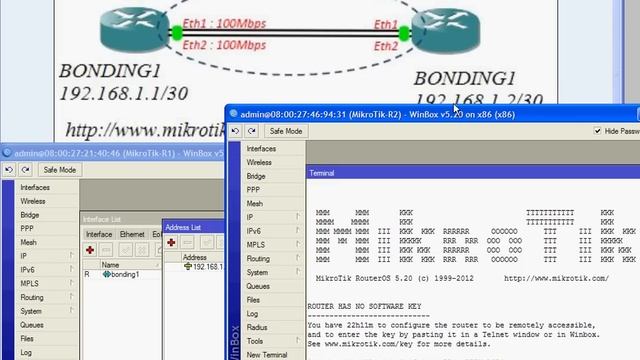Enable Safe Mode in MikroTik-R1 window

[x=60, y=170]
